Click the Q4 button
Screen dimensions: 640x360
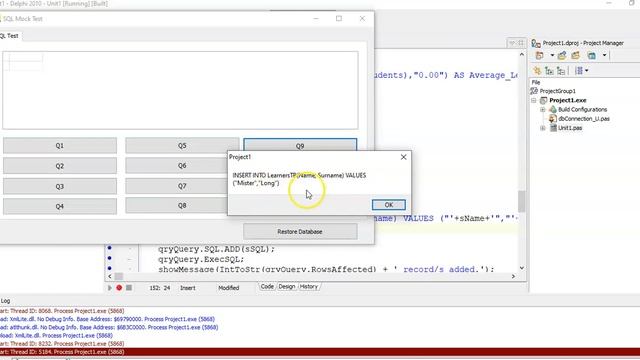60,207
